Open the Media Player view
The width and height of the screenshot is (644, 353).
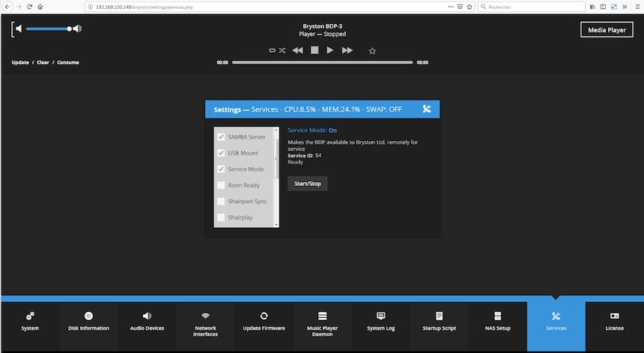[x=607, y=29]
